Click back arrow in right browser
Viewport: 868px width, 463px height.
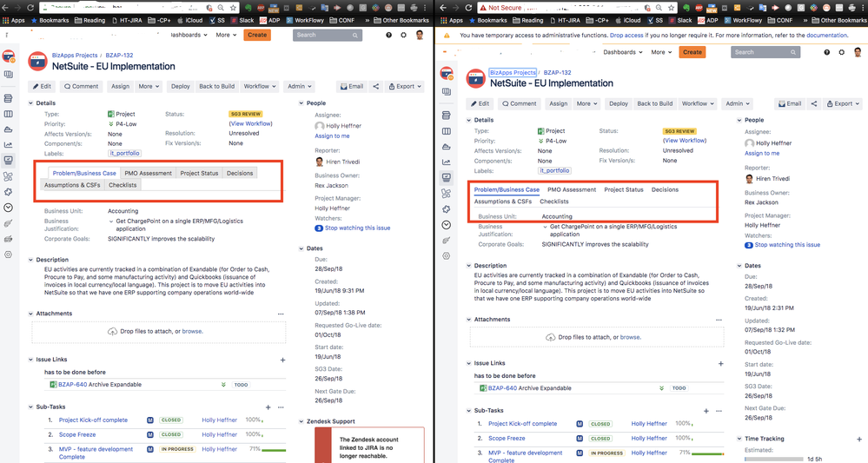444,8
